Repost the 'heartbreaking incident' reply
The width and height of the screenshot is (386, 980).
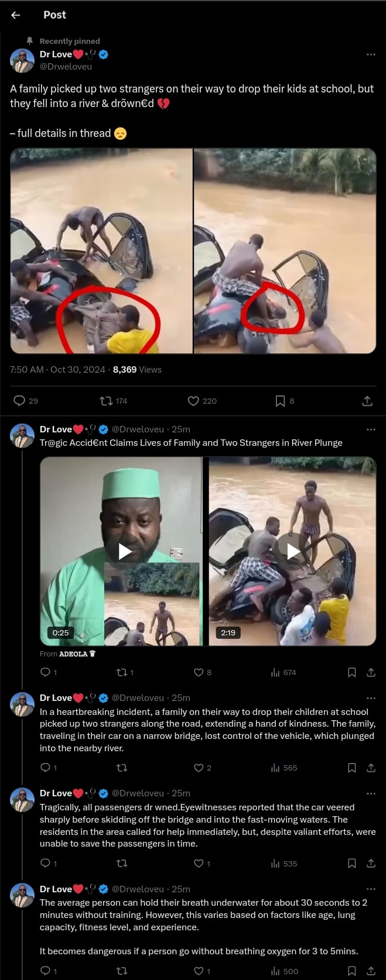[122, 768]
